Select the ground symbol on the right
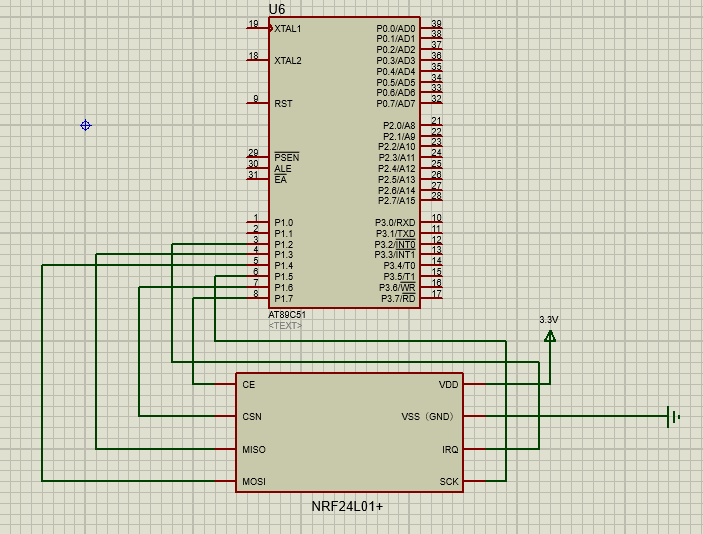The width and height of the screenshot is (703, 534). click(x=674, y=416)
